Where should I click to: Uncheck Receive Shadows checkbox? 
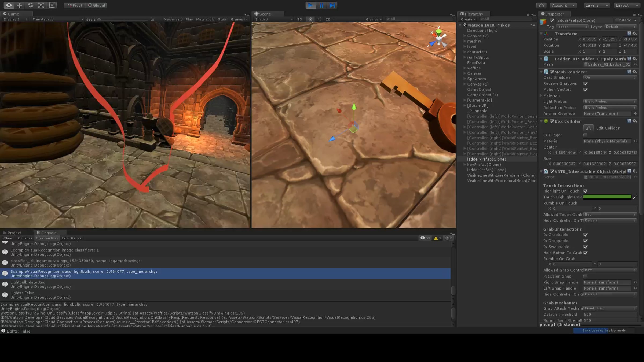(x=586, y=84)
